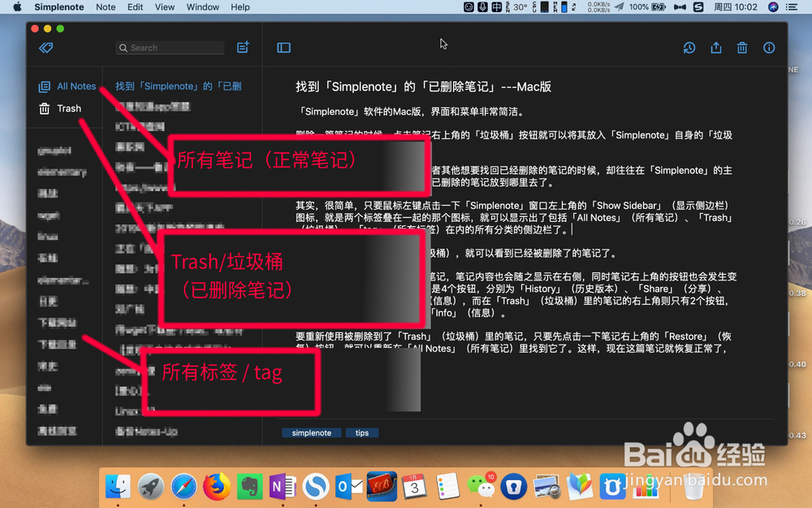Open the View menu
Viewport: 812px width, 508px height.
tap(165, 7)
